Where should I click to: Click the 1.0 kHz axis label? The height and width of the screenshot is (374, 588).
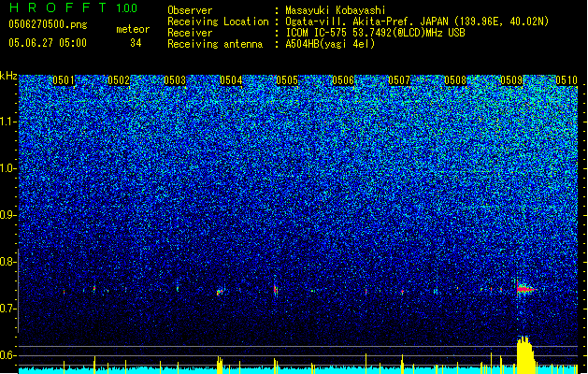coord(7,168)
